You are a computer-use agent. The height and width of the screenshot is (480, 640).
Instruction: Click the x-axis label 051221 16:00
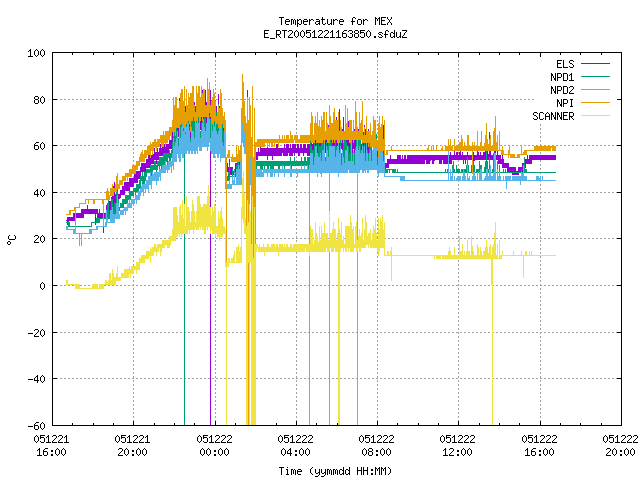click(x=51, y=446)
